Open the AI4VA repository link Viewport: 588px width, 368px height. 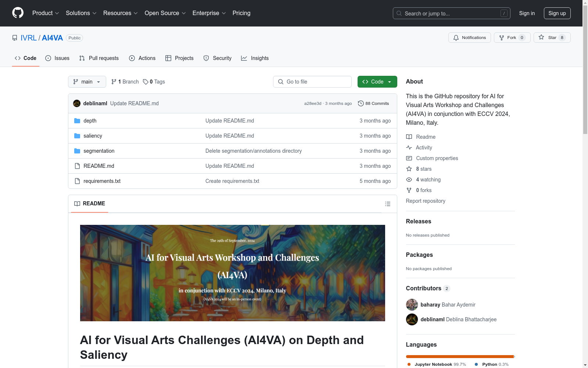pos(52,38)
